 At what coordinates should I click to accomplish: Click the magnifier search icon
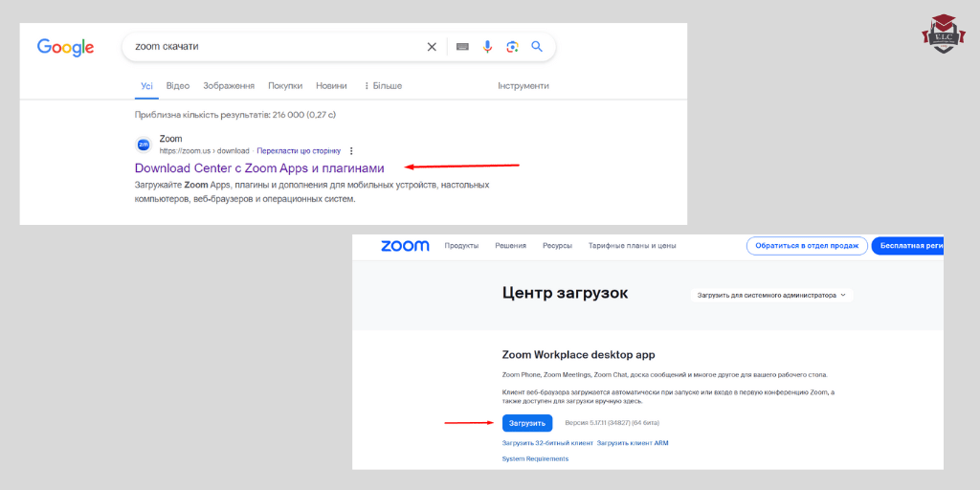tap(536, 47)
